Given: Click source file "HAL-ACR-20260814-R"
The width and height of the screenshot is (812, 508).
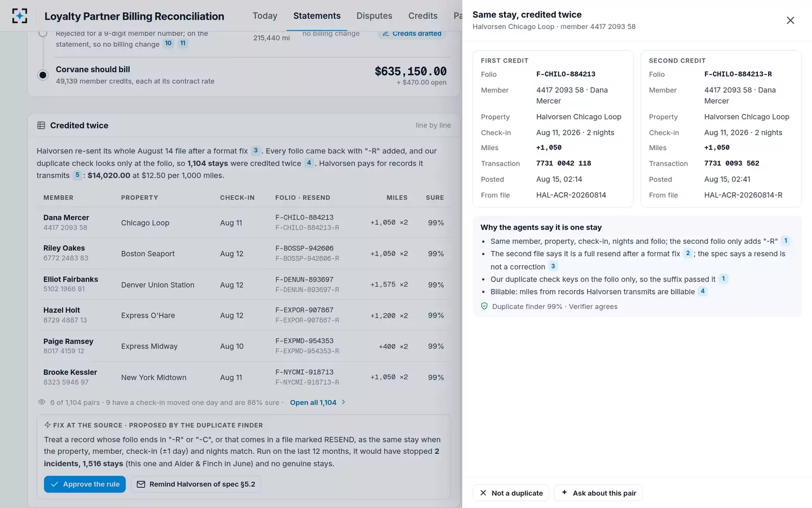Looking at the screenshot, I should (x=743, y=195).
